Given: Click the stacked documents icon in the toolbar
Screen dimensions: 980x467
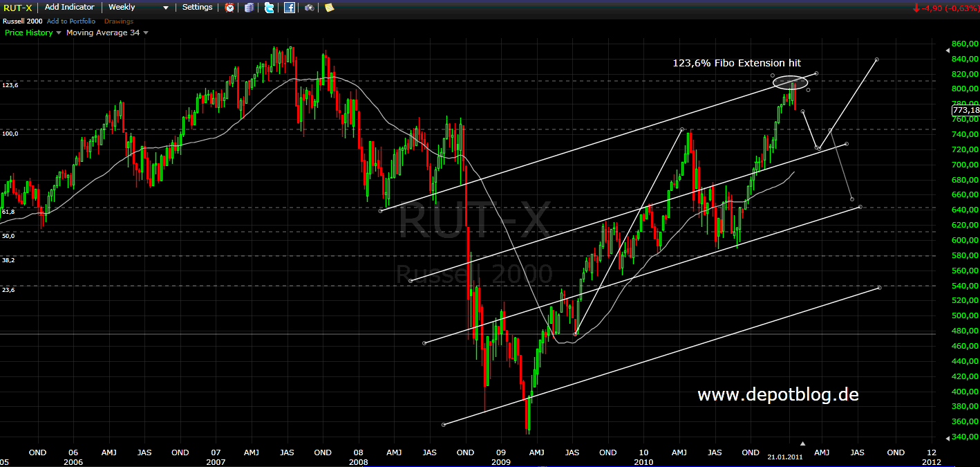Looking at the screenshot, I should click(249, 8).
